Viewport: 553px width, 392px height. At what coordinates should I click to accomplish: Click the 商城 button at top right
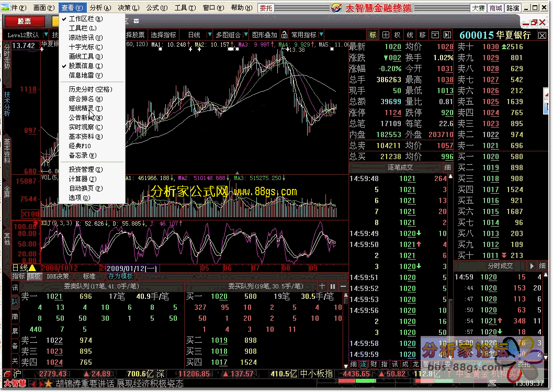(x=495, y=8)
